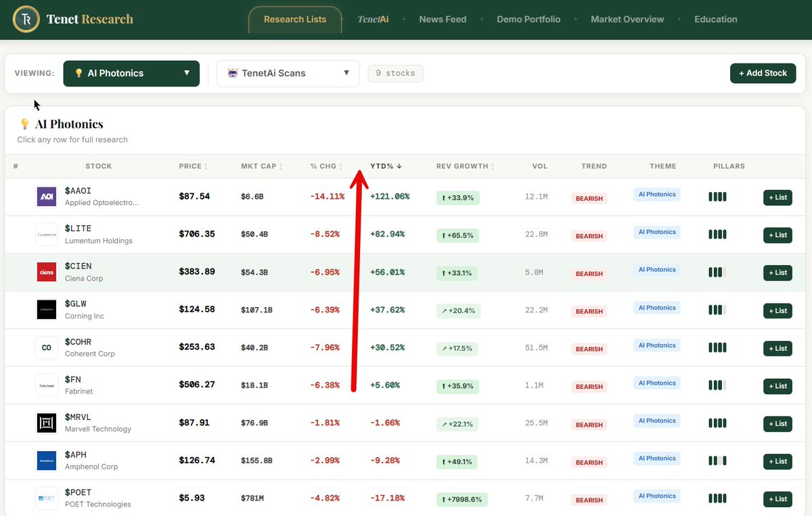Click the pillars bars icon for FN

[717, 385]
